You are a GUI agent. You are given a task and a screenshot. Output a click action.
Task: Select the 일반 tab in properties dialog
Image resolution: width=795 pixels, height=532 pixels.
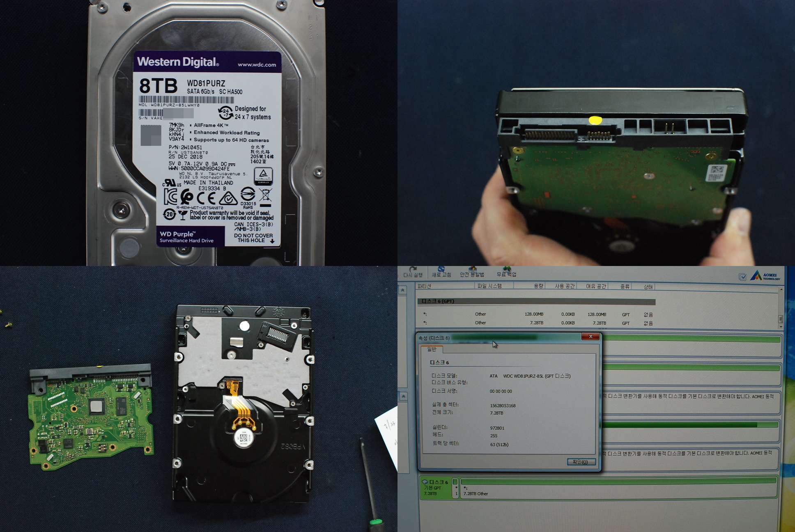[x=432, y=349]
